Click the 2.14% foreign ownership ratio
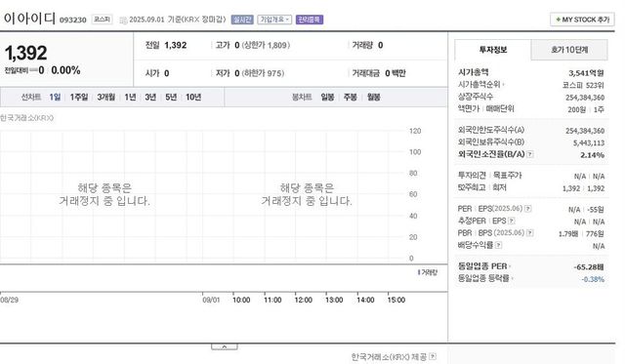This screenshot has width=625, height=364. [593, 155]
